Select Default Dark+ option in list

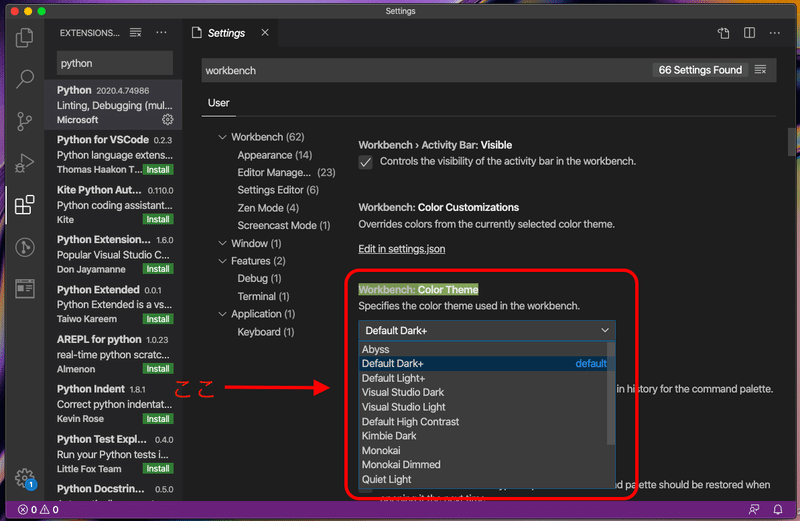click(483, 363)
